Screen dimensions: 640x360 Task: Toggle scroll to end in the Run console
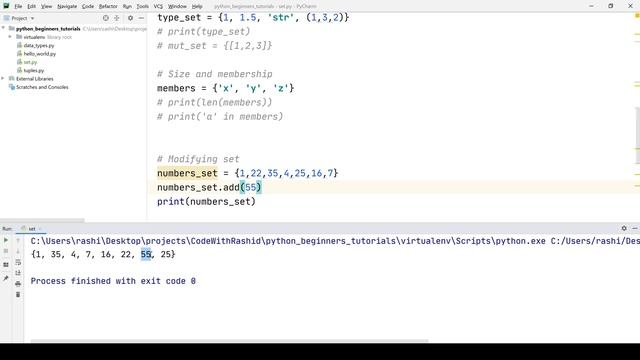(x=18, y=273)
